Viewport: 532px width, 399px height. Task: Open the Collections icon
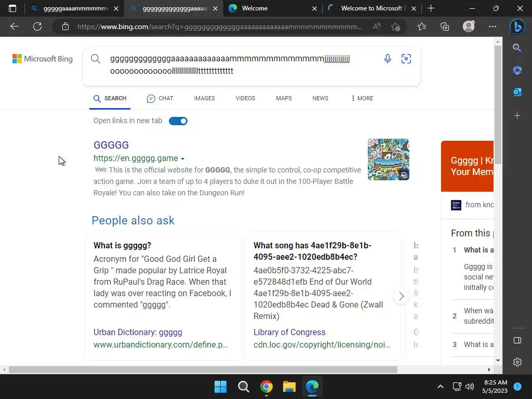point(445,26)
